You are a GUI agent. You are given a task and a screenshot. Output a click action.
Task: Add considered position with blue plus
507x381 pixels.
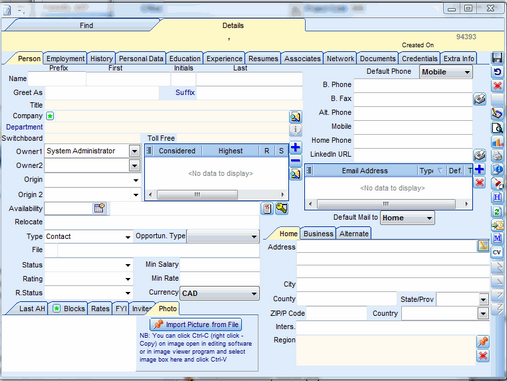pos(295,147)
